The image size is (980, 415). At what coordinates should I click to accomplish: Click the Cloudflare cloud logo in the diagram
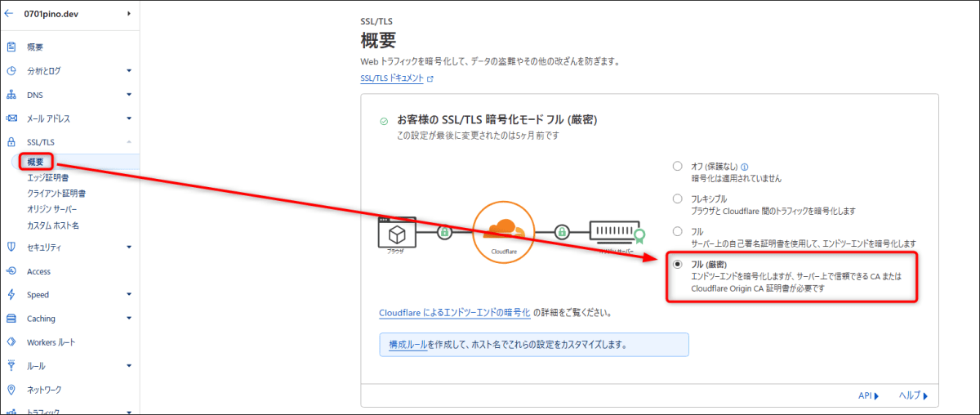[x=503, y=230]
